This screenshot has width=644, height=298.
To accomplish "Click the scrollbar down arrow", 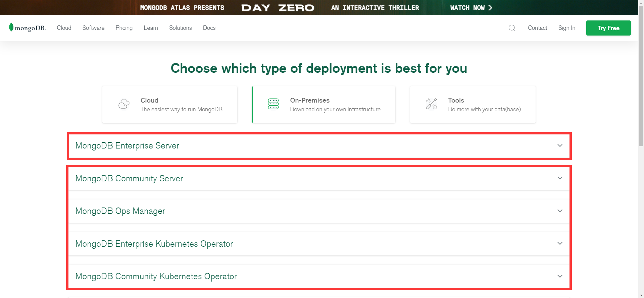I will [x=641, y=295].
